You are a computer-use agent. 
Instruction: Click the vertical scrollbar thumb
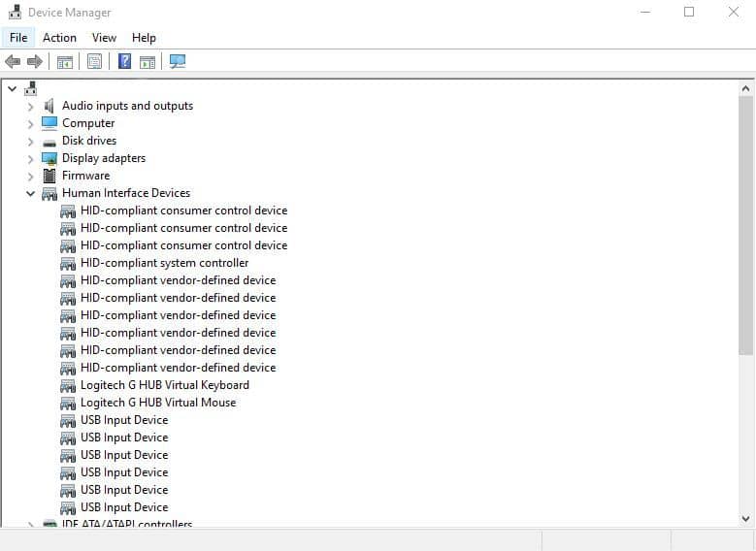(745, 226)
